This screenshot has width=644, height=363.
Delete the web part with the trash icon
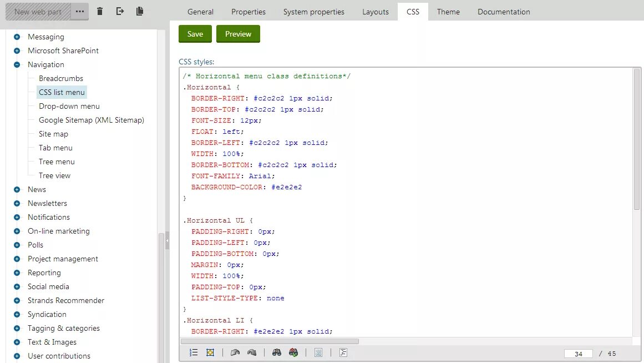coord(100,11)
